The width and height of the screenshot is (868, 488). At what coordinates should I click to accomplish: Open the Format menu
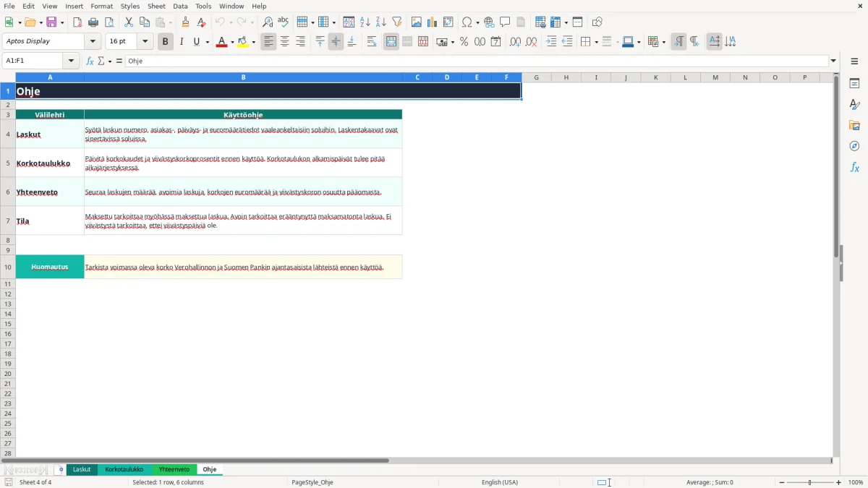click(x=102, y=6)
